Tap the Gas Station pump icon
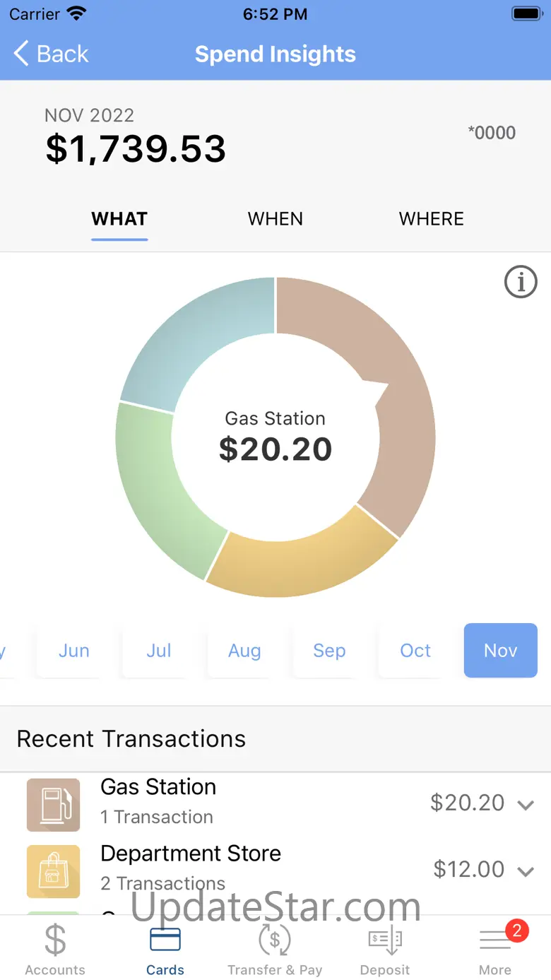 pos(54,805)
